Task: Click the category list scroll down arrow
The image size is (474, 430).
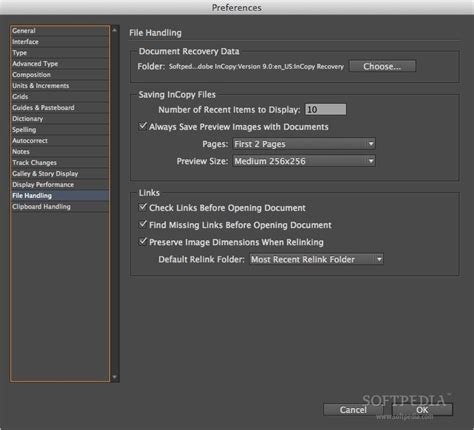Action: 114,377
